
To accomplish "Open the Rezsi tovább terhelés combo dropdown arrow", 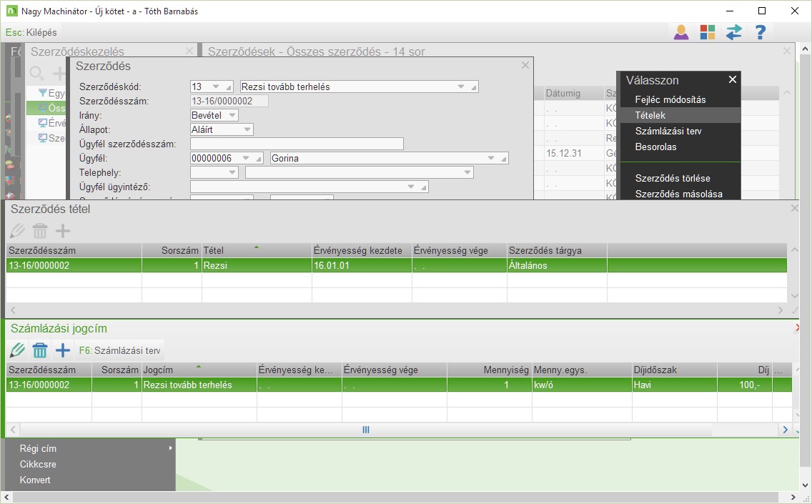I will pos(461,87).
